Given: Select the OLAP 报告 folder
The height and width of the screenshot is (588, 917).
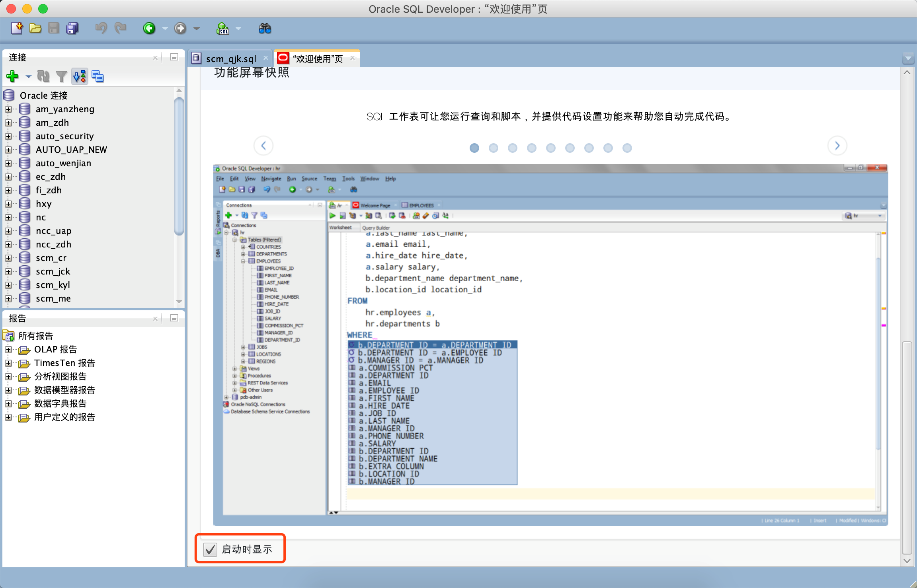Looking at the screenshot, I should tap(55, 349).
